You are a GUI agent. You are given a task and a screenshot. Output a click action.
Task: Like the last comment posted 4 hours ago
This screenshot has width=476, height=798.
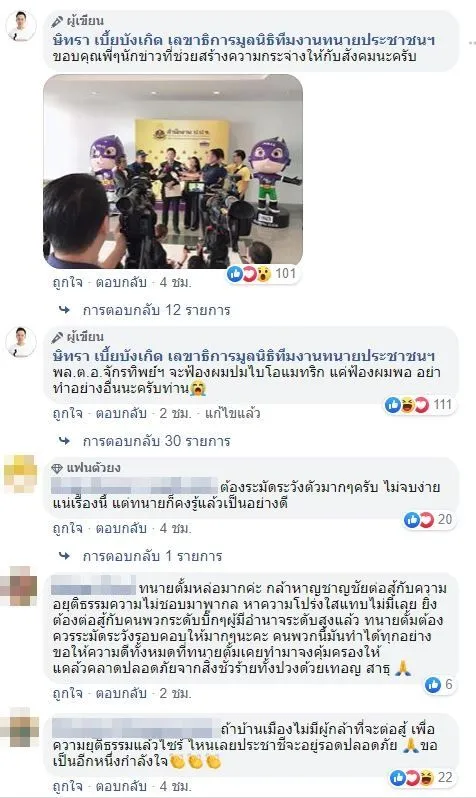[x=67, y=786]
